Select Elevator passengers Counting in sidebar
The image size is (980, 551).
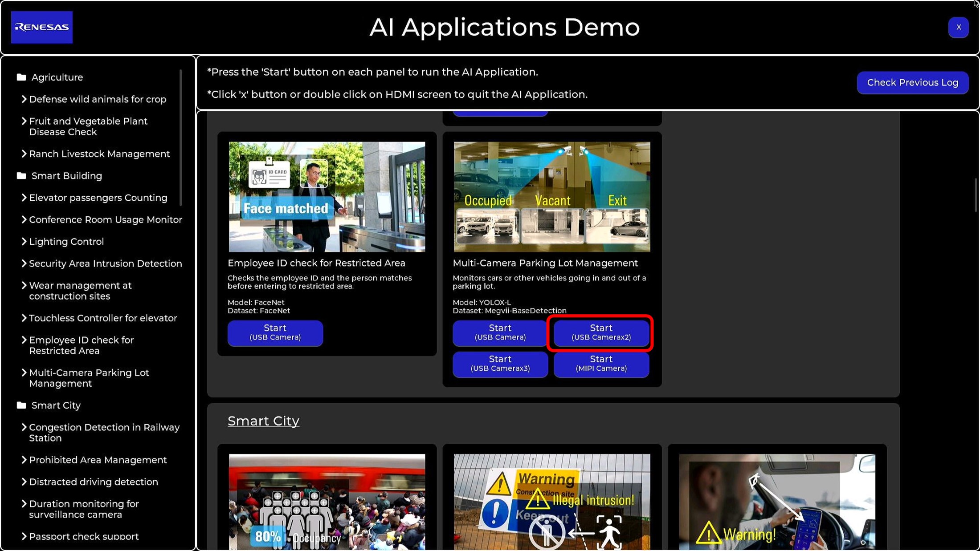(x=98, y=198)
